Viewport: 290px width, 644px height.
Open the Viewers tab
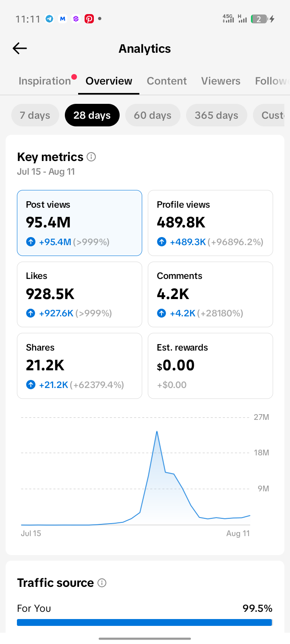coord(221,81)
